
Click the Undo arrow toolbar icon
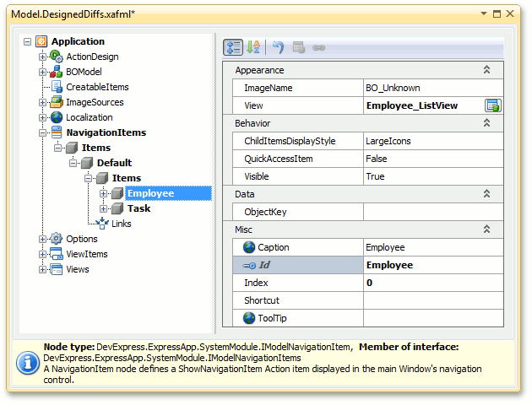[x=278, y=47]
